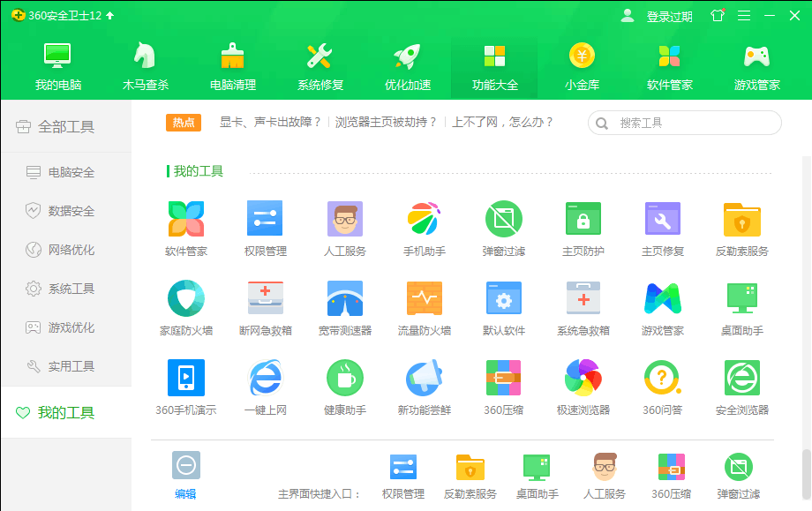Select 实用工具 category in sidebar

(x=66, y=366)
